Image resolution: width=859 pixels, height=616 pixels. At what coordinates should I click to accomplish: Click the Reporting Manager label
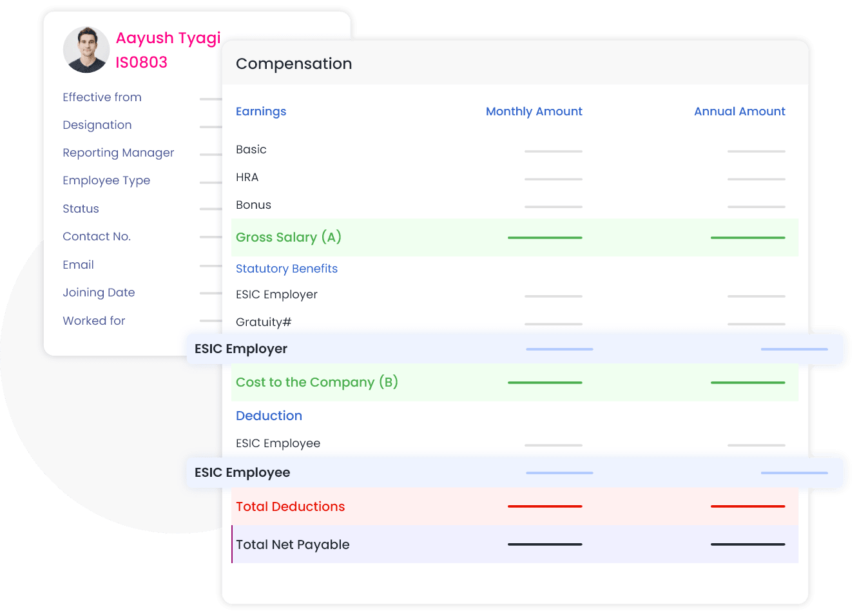(x=118, y=153)
